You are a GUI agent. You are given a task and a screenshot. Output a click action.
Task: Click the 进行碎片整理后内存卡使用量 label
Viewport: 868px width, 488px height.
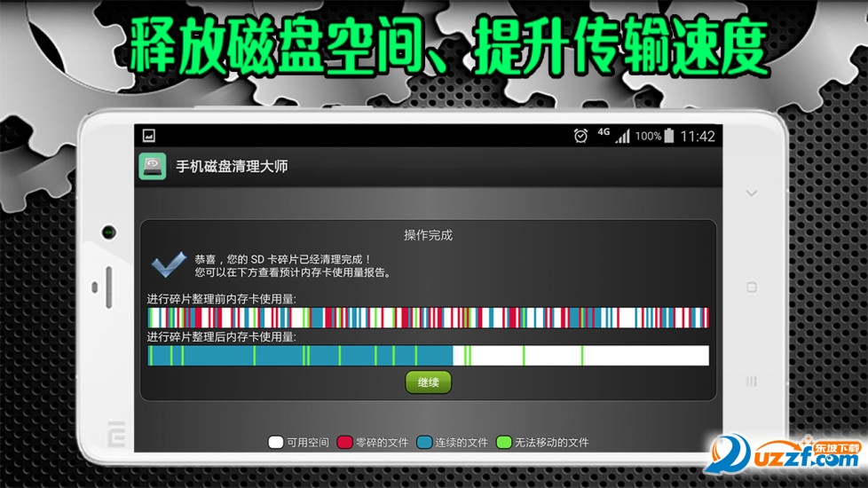pyautogui.click(x=221, y=337)
